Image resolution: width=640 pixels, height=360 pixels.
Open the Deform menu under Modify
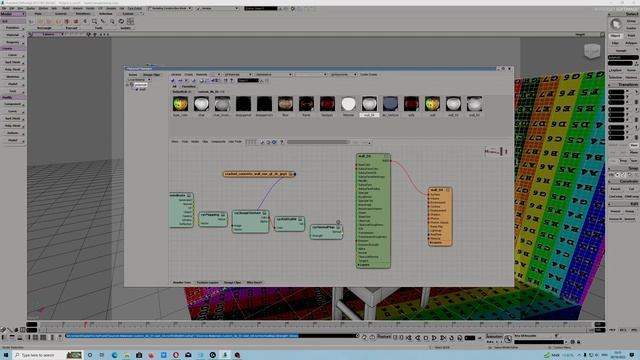click(13, 133)
